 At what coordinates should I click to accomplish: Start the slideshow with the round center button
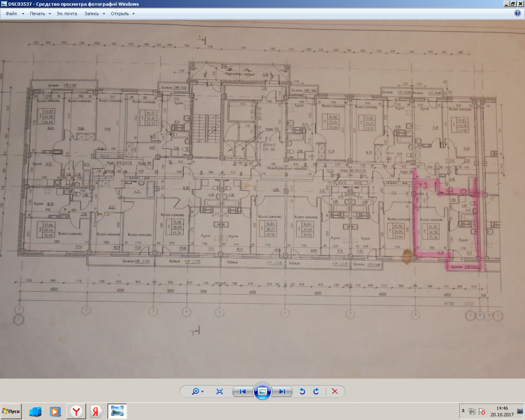[x=262, y=392]
